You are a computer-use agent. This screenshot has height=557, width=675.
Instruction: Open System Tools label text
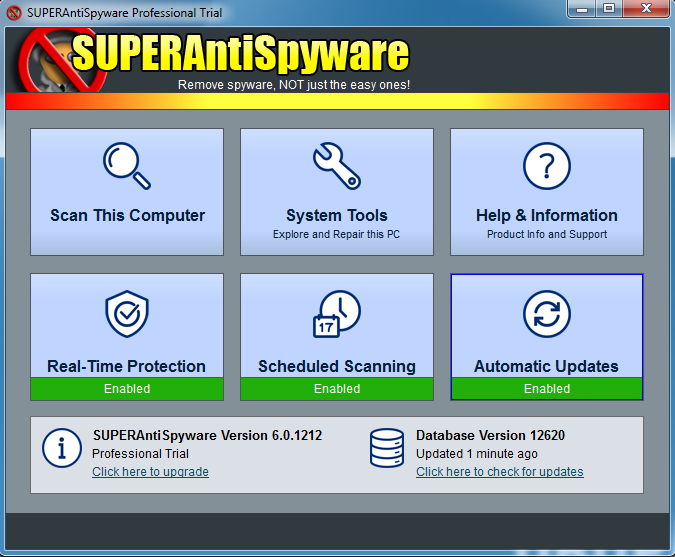pyautogui.click(x=337, y=215)
